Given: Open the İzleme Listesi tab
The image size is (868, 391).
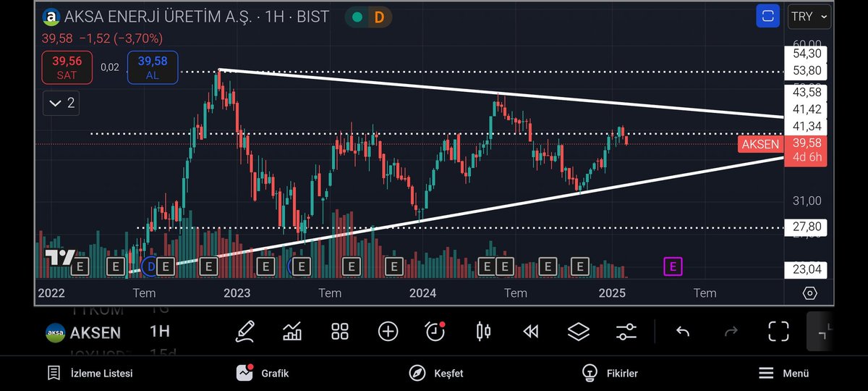Looking at the screenshot, I should click(x=90, y=374).
